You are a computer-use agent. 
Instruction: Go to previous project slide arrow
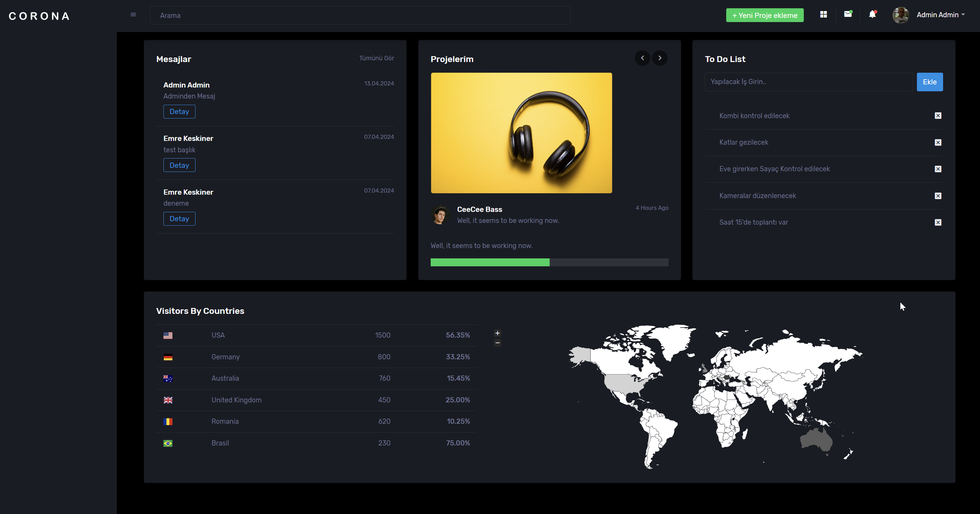pyautogui.click(x=642, y=58)
